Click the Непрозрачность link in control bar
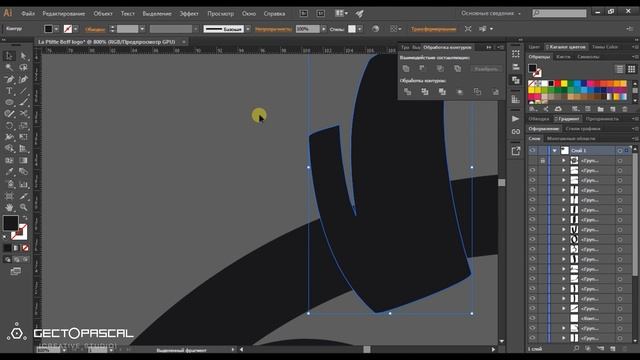640x360 pixels. (273, 29)
